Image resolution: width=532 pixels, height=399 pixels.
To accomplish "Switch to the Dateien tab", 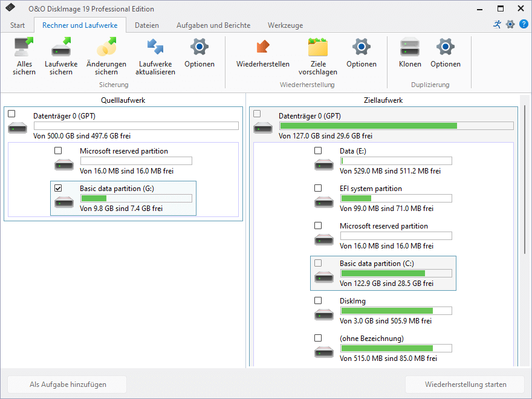I will 146,25.
